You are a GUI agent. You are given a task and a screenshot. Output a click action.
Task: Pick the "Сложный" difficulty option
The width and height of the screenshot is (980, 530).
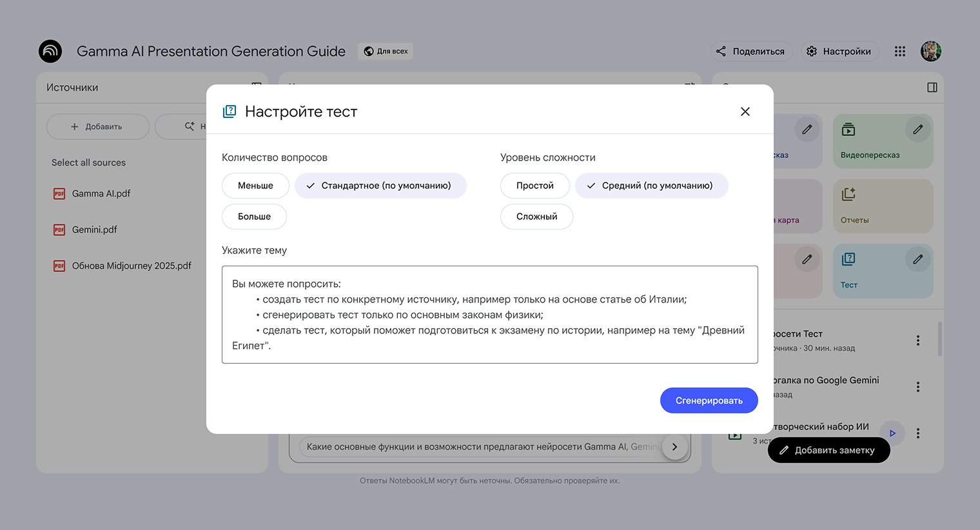coord(536,217)
